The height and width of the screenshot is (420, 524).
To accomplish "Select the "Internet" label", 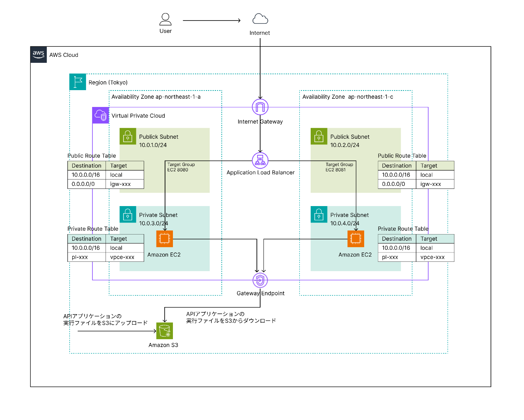I will 260,33.
